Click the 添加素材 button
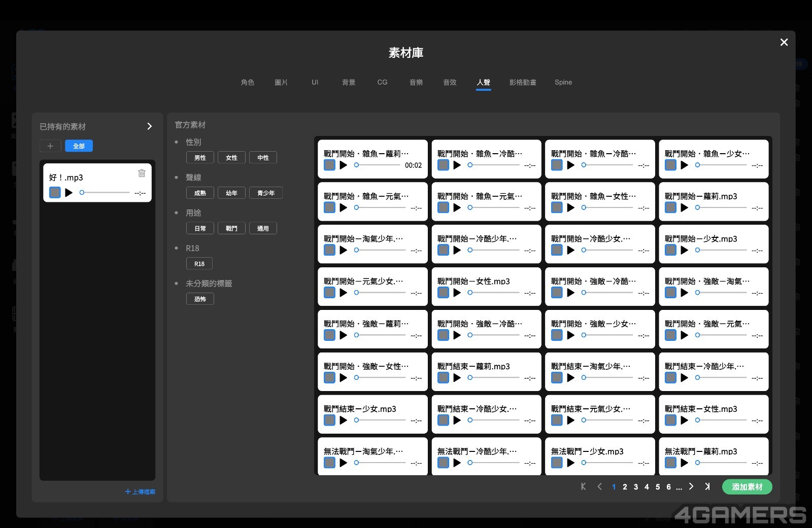Image resolution: width=812 pixels, height=528 pixels. point(747,487)
